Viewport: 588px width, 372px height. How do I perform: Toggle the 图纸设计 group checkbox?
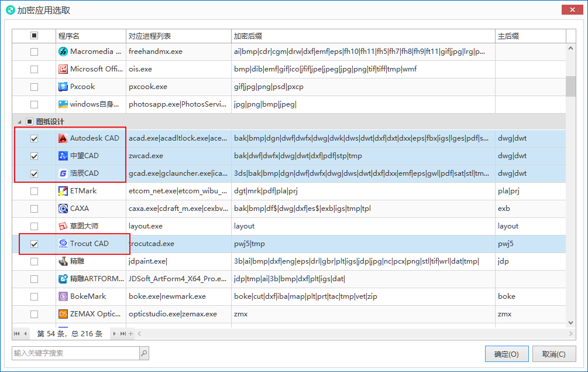click(29, 122)
